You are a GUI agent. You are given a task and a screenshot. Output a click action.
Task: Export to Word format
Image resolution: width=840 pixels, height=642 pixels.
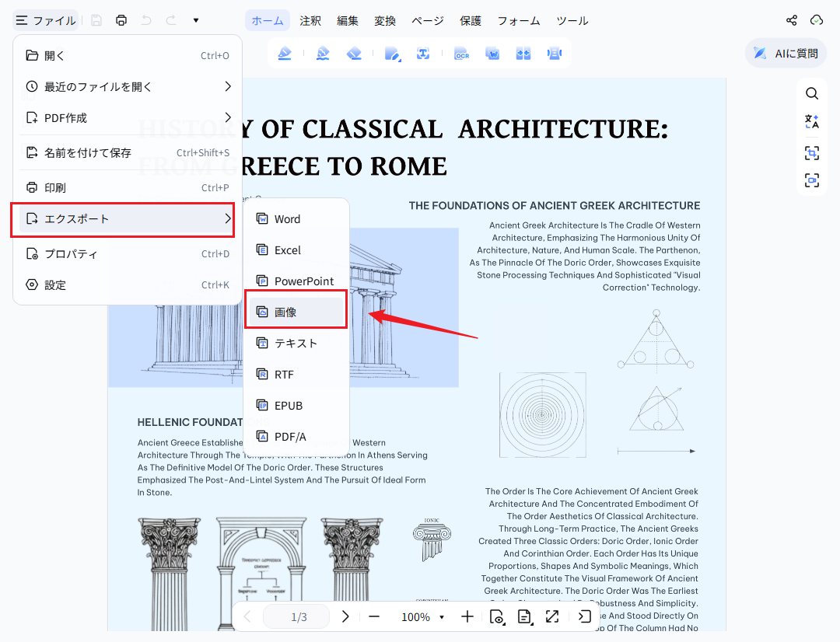[x=296, y=219]
